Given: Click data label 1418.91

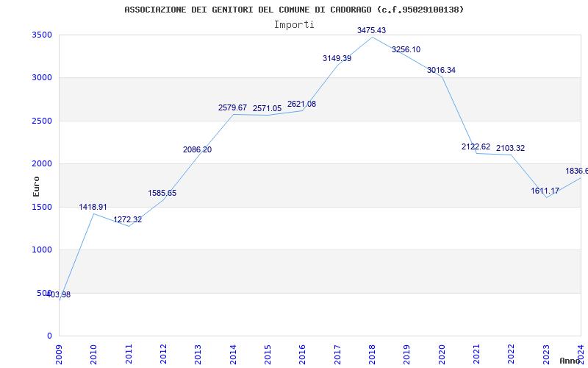Looking at the screenshot, I should click(x=93, y=208).
